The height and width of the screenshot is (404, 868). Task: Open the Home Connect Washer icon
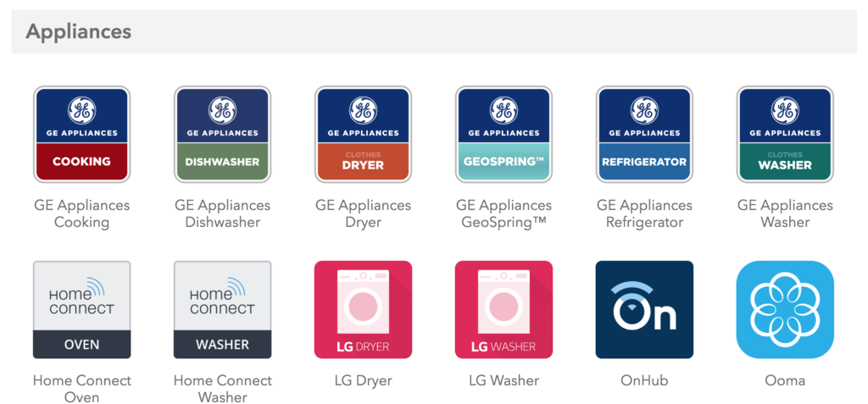tap(223, 310)
